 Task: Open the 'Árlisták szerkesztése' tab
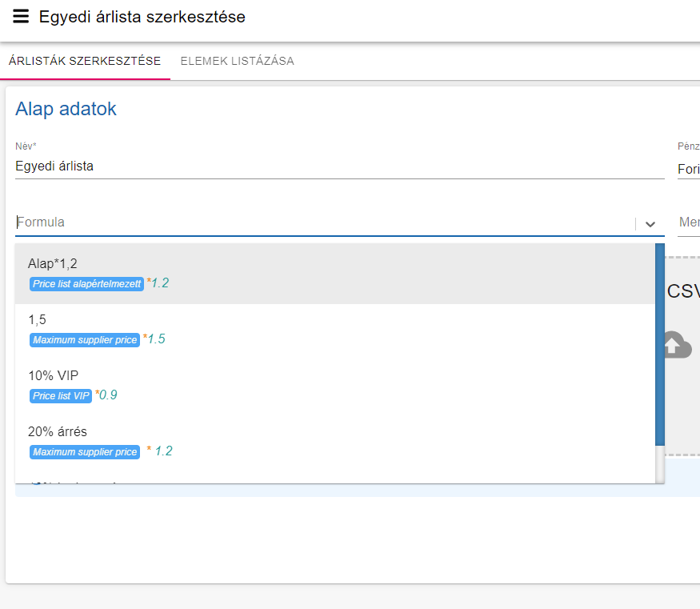85,61
